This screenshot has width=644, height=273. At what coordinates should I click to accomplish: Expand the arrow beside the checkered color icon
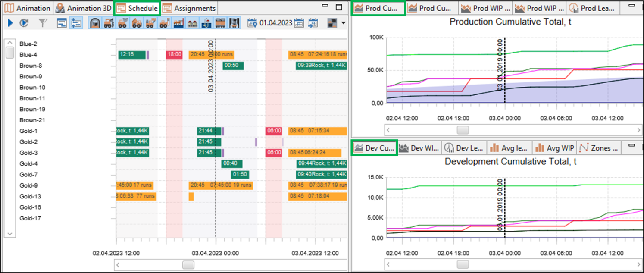(x=343, y=23)
